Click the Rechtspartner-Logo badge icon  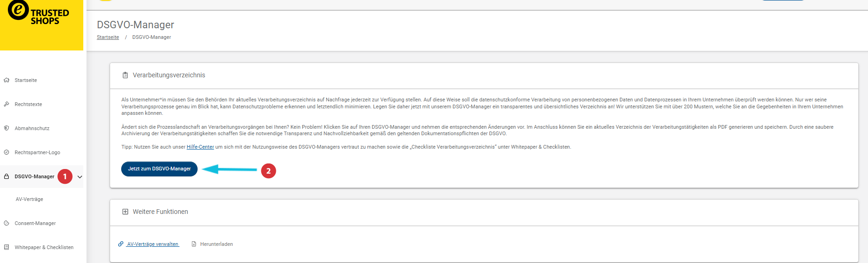(x=6, y=152)
